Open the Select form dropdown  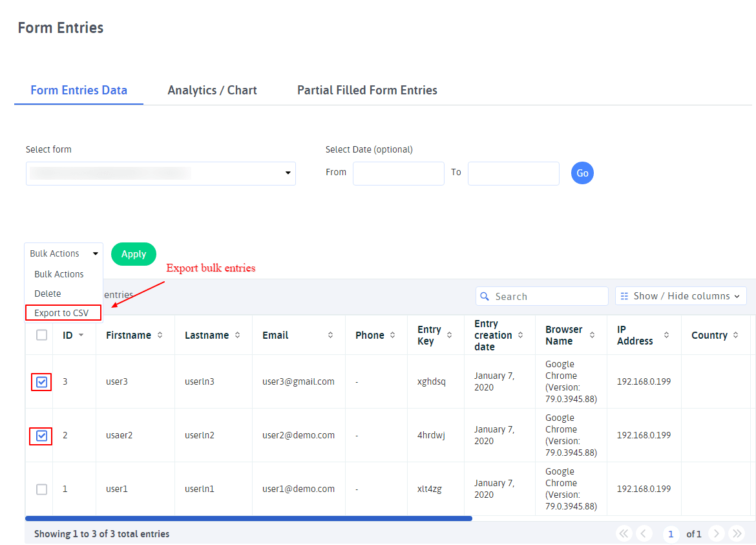160,173
